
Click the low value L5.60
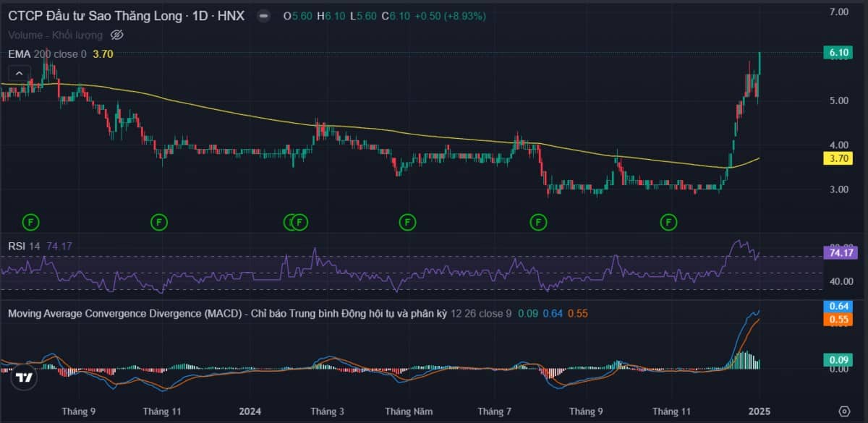[363, 16]
